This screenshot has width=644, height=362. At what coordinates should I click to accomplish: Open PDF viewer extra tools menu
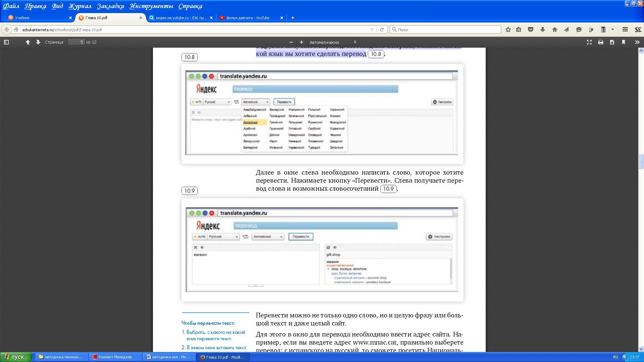[x=637, y=42]
